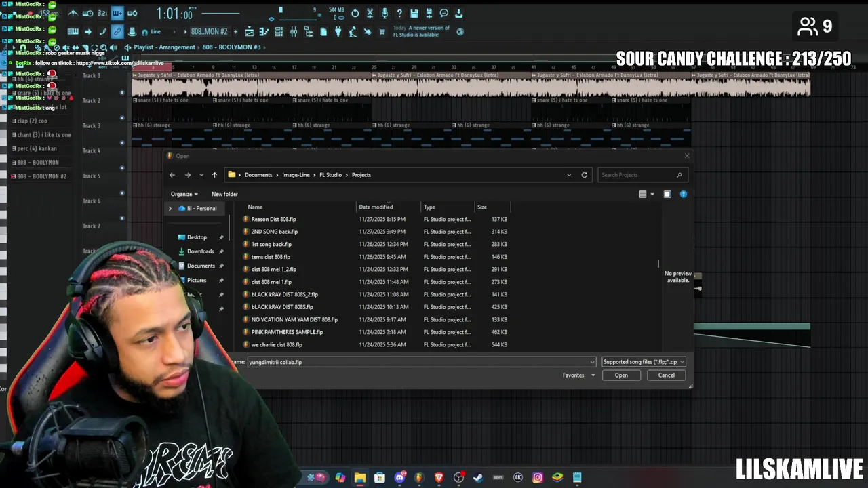
Task: Click the Open button
Action: click(621, 375)
